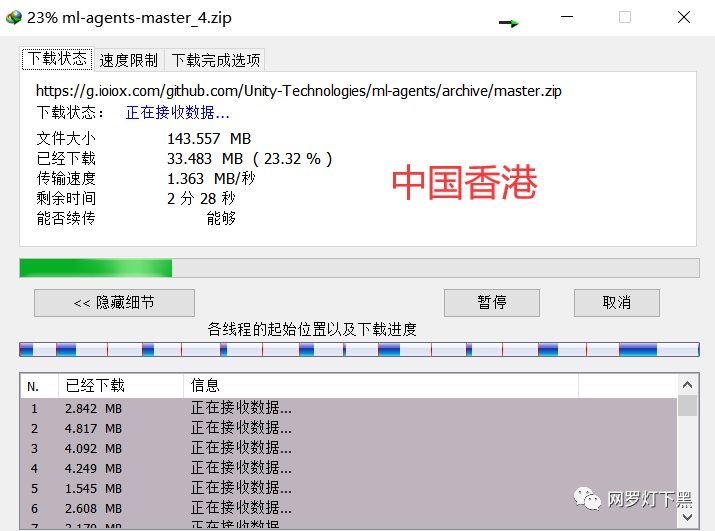Select thread row 3 with 4.092 MB
The width and height of the screenshot is (715, 531).
coord(349,448)
